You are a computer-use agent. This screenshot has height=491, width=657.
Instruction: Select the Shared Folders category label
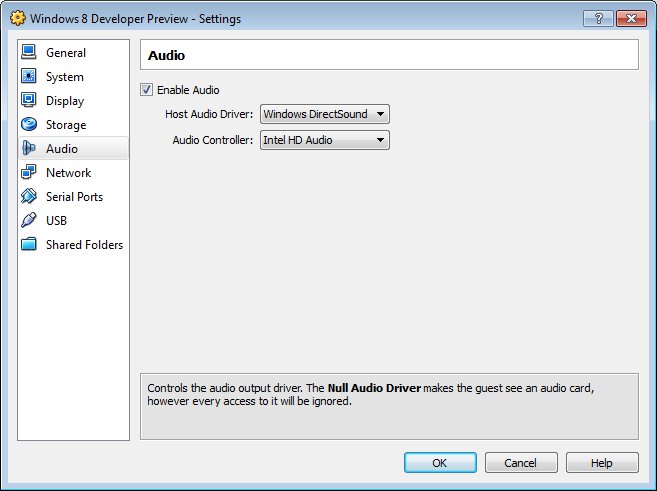(84, 244)
